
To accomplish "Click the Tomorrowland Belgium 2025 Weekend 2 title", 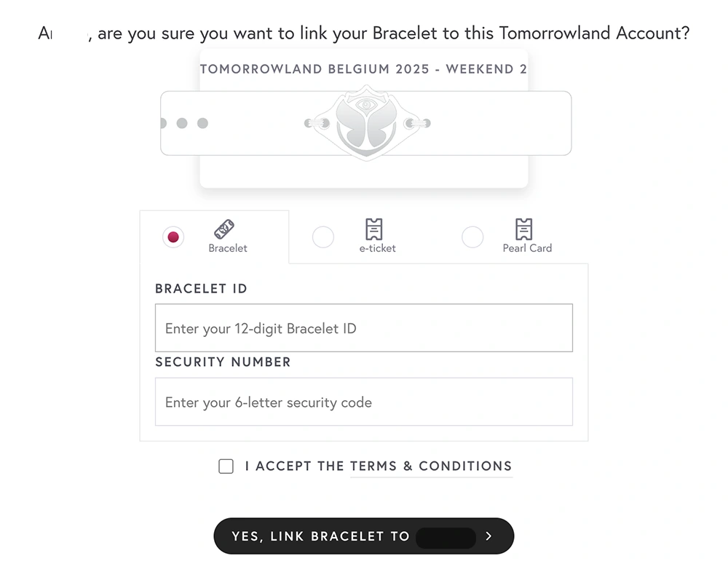I will click(x=364, y=69).
